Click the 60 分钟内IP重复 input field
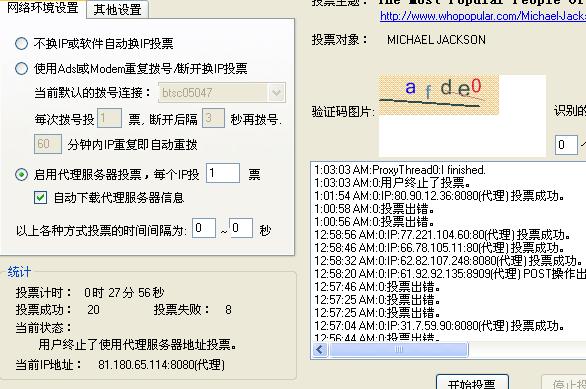 coord(47,144)
